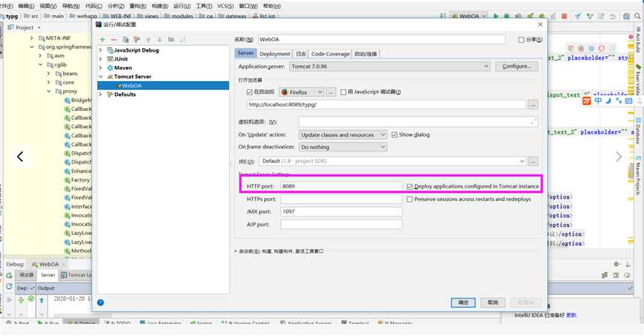The image size is (644, 336).
Task: Click 取消 cancel button
Action: point(493,302)
